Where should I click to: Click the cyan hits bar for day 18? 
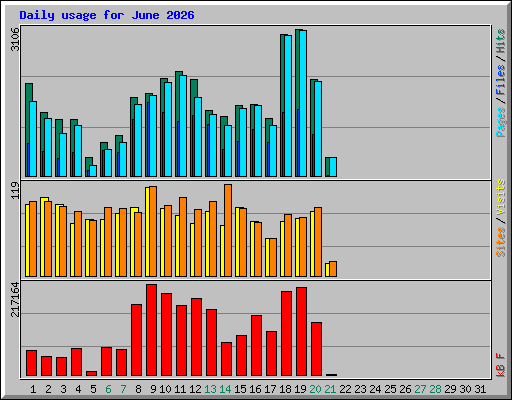288,106
